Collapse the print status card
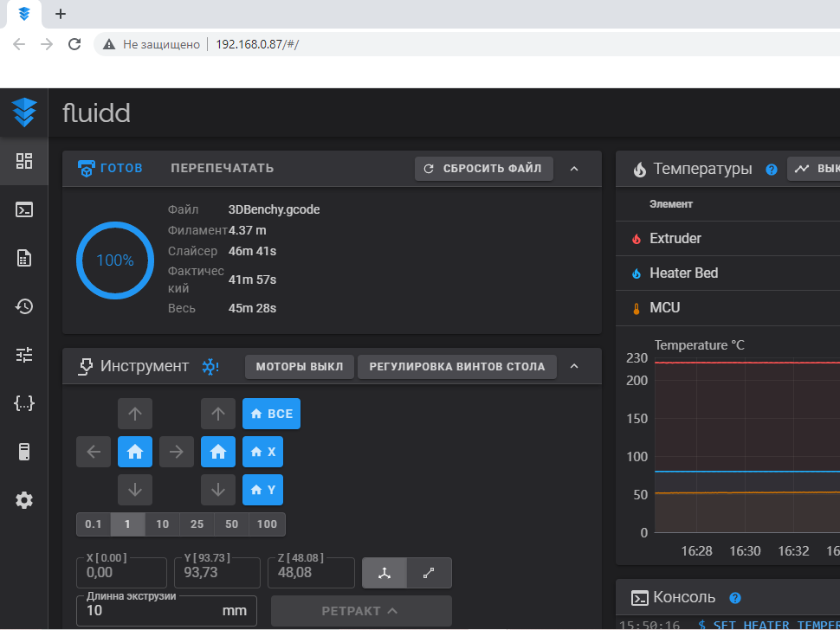The width and height of the screenshot is (840, 630). (x=574, y=169)
